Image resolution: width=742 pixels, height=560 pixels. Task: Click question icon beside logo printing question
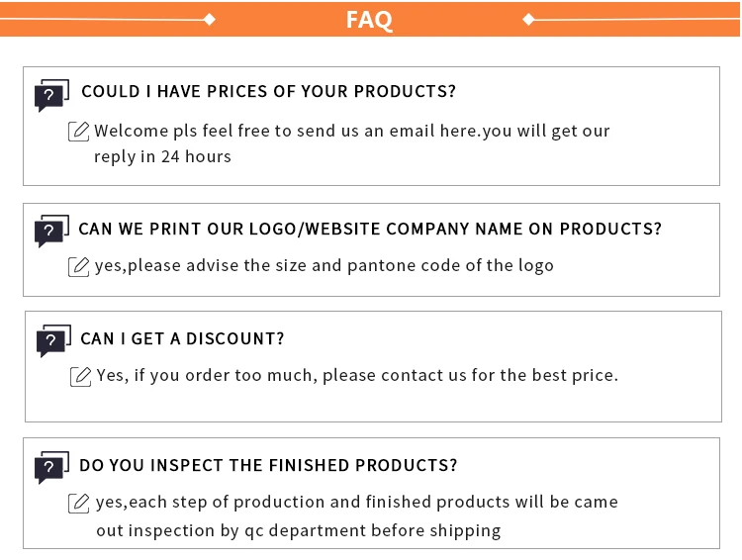51,232
